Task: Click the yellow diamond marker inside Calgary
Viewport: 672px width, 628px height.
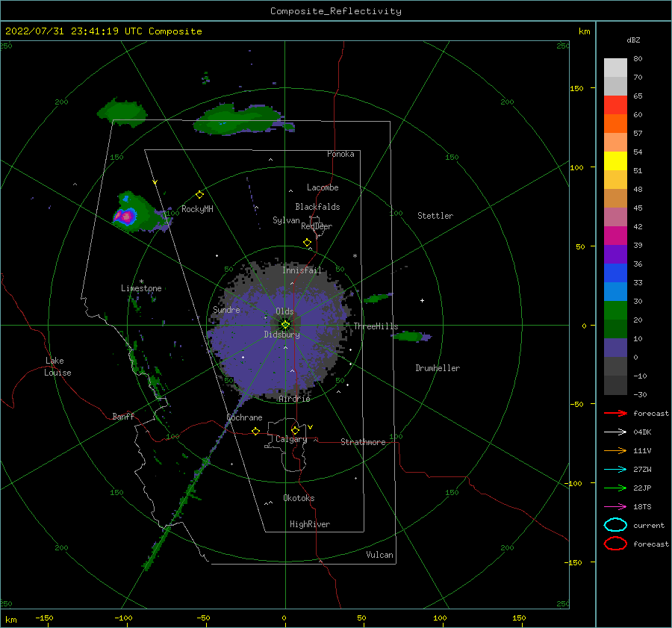Action: [295, 430]
